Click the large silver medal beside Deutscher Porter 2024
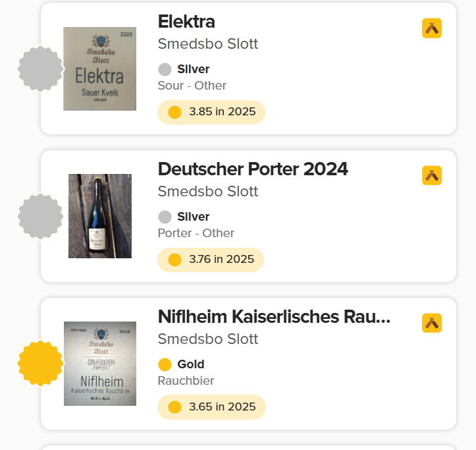The width and height of the screenshot is (476, 450). (41, 216)
